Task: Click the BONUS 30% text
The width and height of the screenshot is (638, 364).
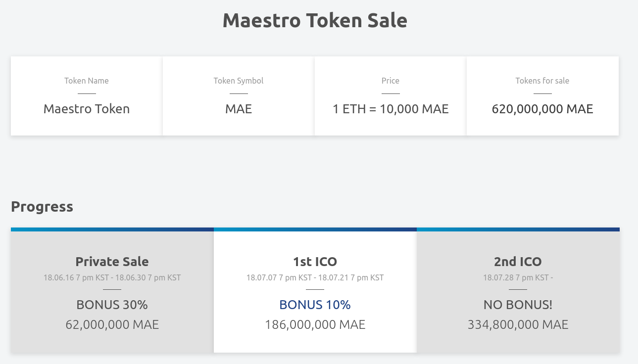Action: click(x=112, y=305)
